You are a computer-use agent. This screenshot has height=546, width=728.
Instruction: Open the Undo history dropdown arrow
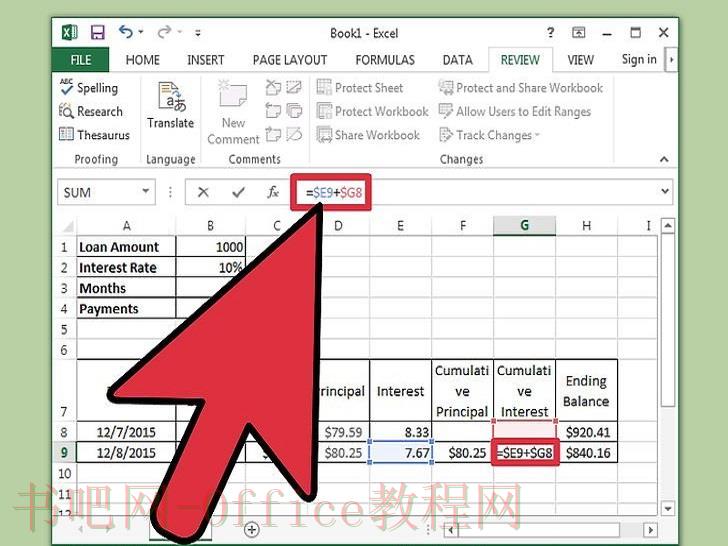141,32
